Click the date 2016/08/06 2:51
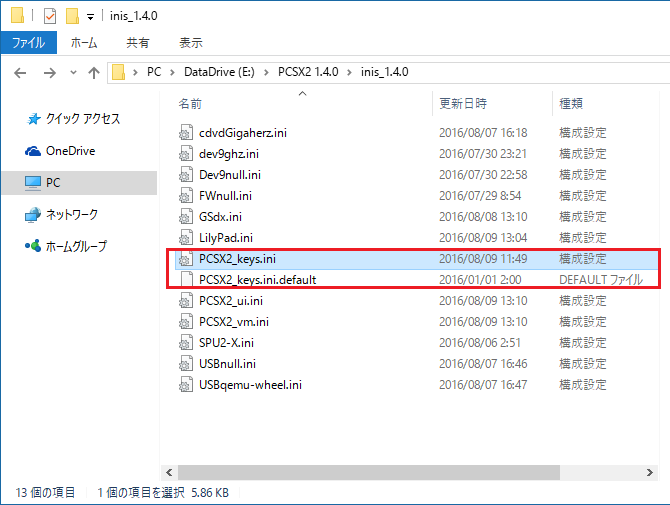The image size is (670, 505). (x=479, y=343)
